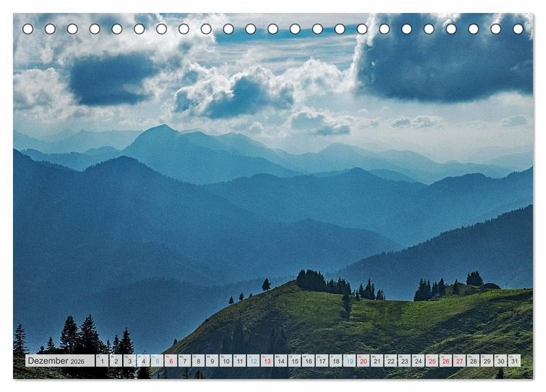This screenshot has height=392, width=546.
Task: Select day 3 in the date strip
Action: (x=130, y=361)
